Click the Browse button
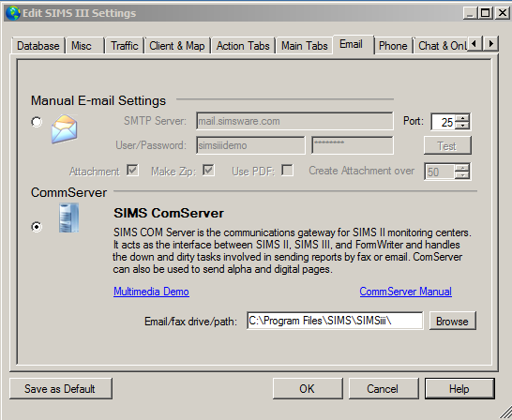The height and width of the screenshot is (420, 512). 452,322
